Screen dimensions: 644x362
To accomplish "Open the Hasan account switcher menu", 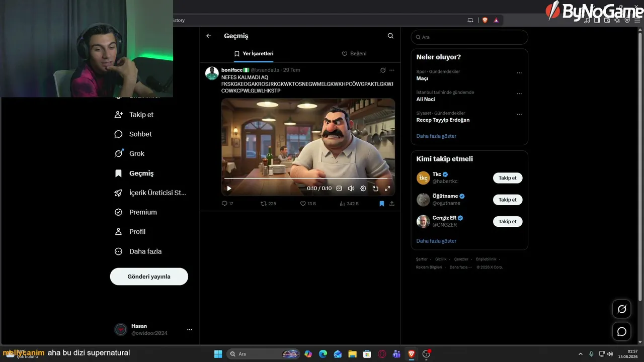I will point(153,329).
